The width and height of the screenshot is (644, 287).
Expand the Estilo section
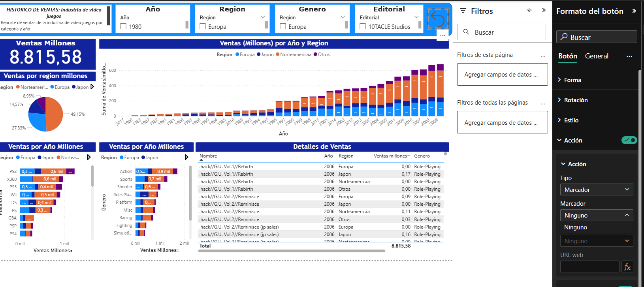point(571,120)
